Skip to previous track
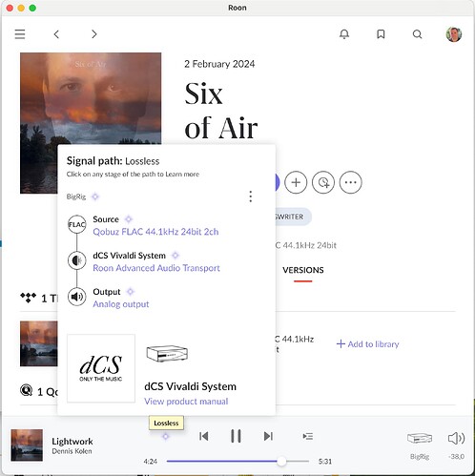 coord(204,436)
